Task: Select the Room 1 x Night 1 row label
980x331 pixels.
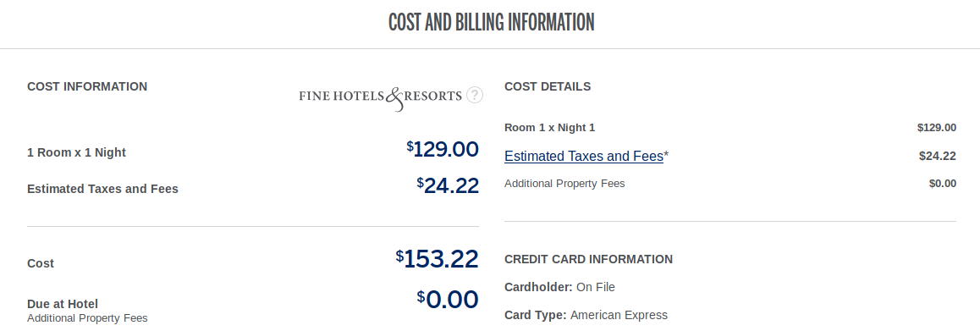Action: (x=550, y=128)
